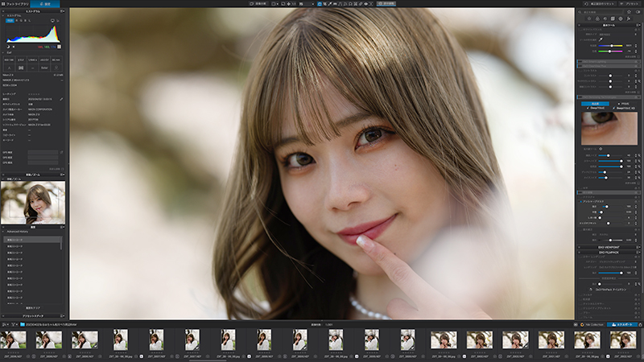The height and width of the screenshot is (362, 644).
Task: Select the white balance eyedropper tool
Action: (x=601, y=39)
